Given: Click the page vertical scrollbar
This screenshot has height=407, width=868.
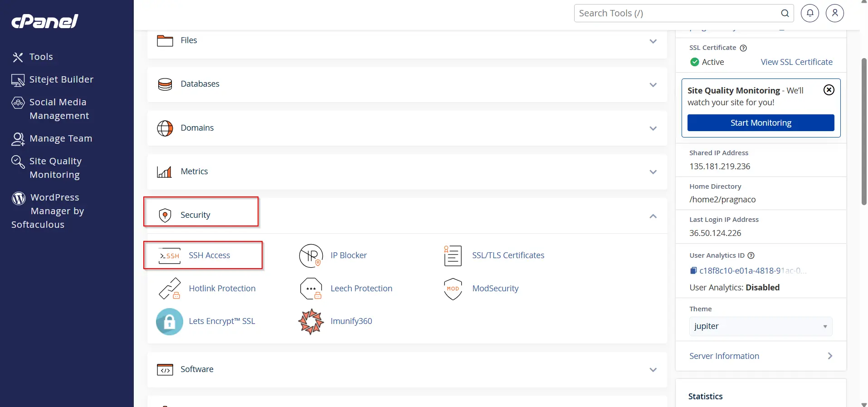Looking at the screenshot, I should coord(864,132).
